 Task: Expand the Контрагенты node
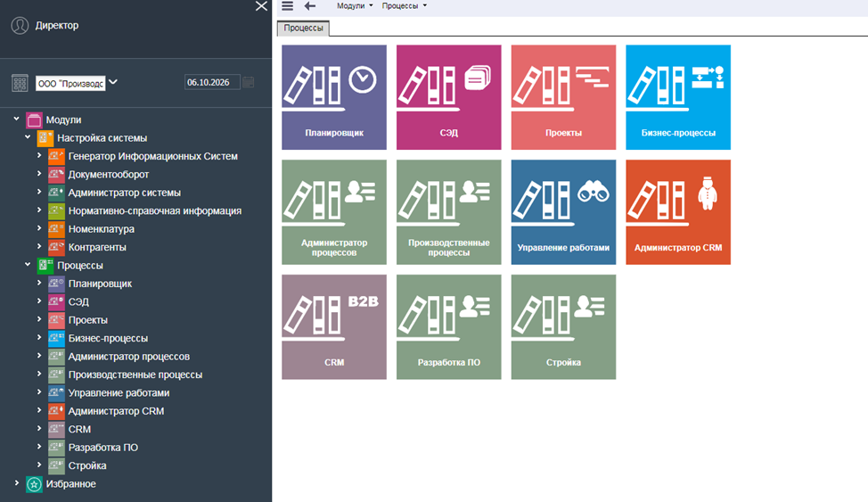[38, 246]
